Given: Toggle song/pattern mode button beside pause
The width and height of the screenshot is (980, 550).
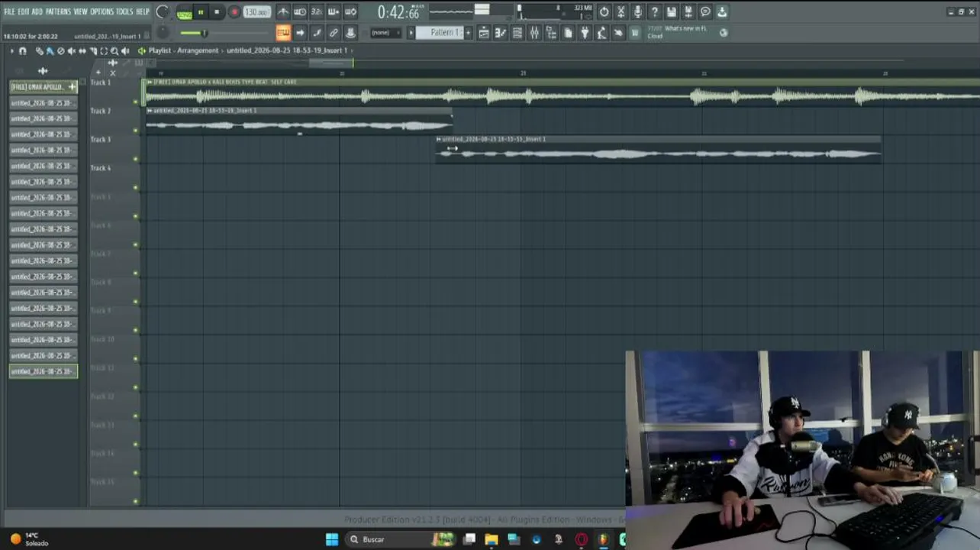Looking at the screenshot, I should tap(184, 13).
